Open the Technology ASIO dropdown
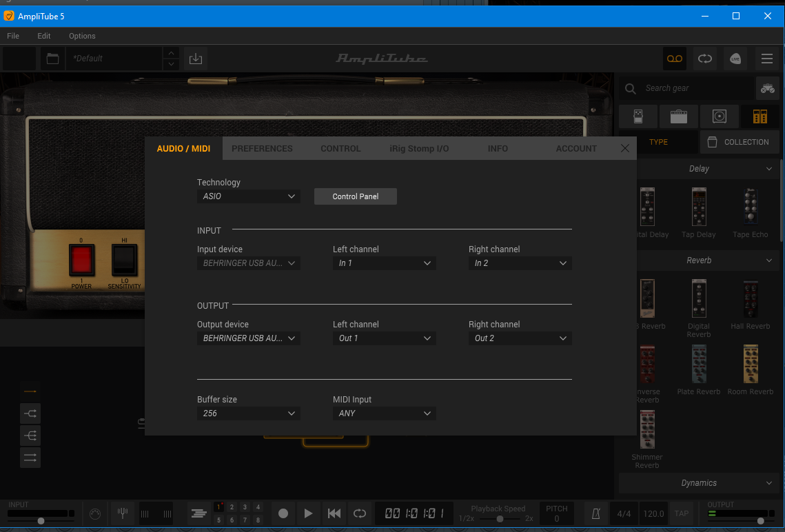This screenshot has width=785, height=532. point(249,196)
